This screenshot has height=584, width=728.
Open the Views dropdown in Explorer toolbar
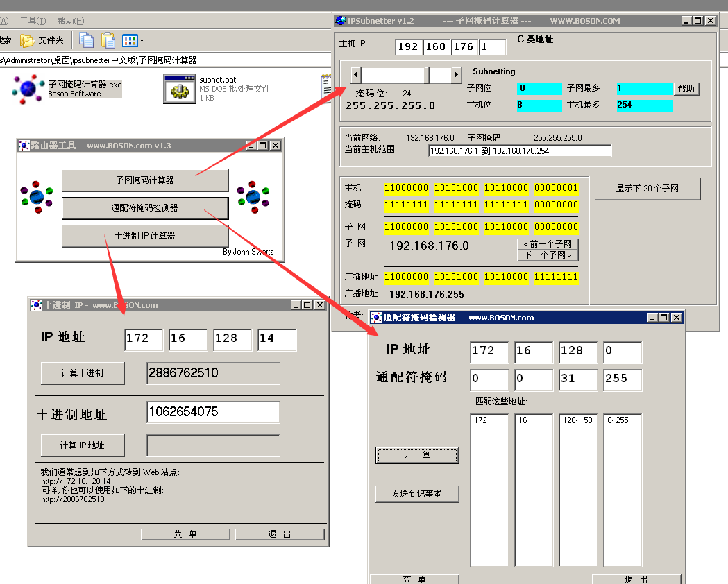tap(133, 40)
